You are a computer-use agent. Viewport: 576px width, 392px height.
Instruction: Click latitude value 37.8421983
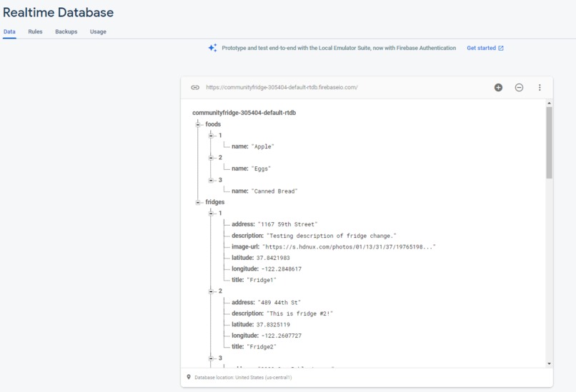pyautogui.click(x=273, y=258)
